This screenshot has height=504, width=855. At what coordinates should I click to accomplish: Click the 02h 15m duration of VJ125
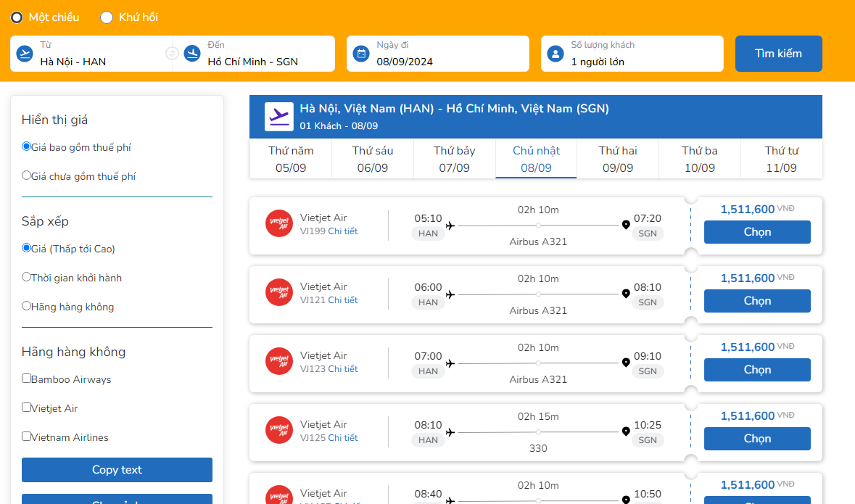click(x=538, y=416)
